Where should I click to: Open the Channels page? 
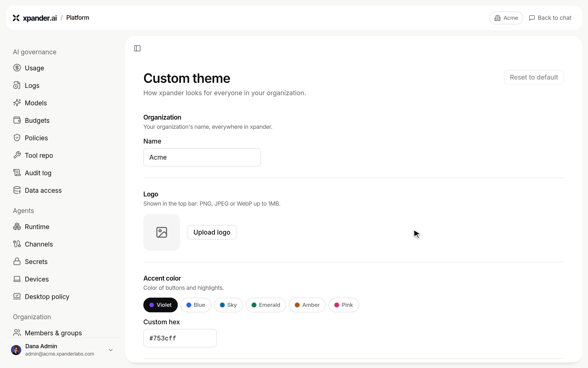click(39, 244)
